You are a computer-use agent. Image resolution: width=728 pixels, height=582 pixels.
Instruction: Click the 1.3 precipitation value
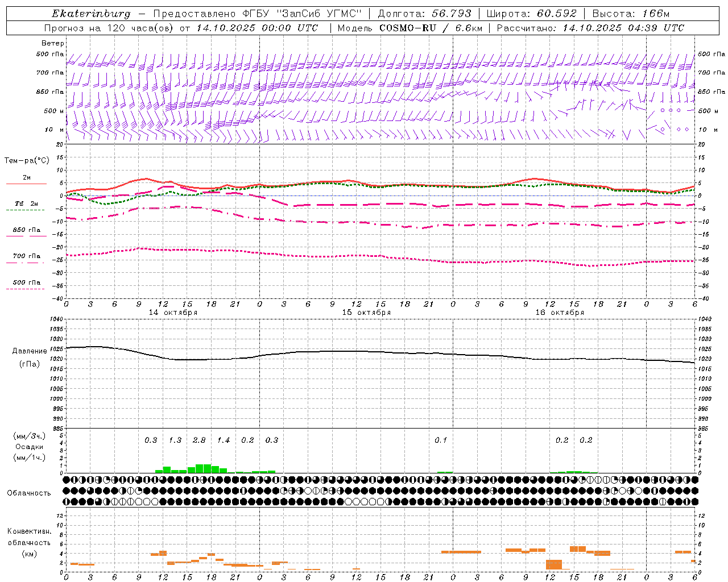coord(175,440)
